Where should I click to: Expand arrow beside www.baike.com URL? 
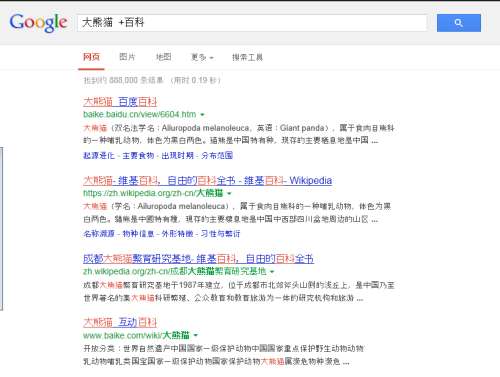(196, 335)
